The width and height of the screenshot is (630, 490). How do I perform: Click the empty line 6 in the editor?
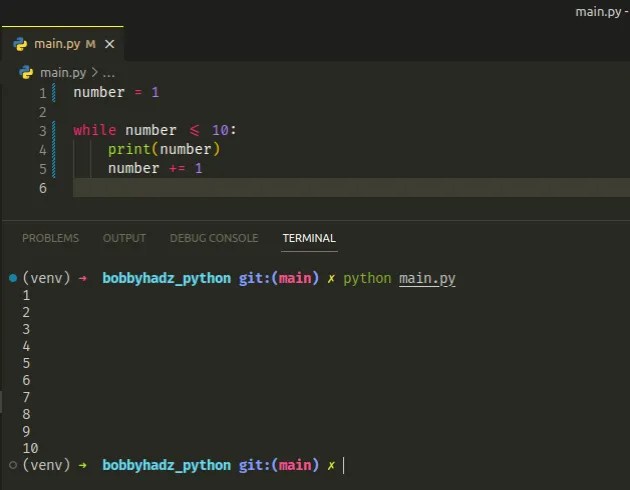(x=351, y=188)
